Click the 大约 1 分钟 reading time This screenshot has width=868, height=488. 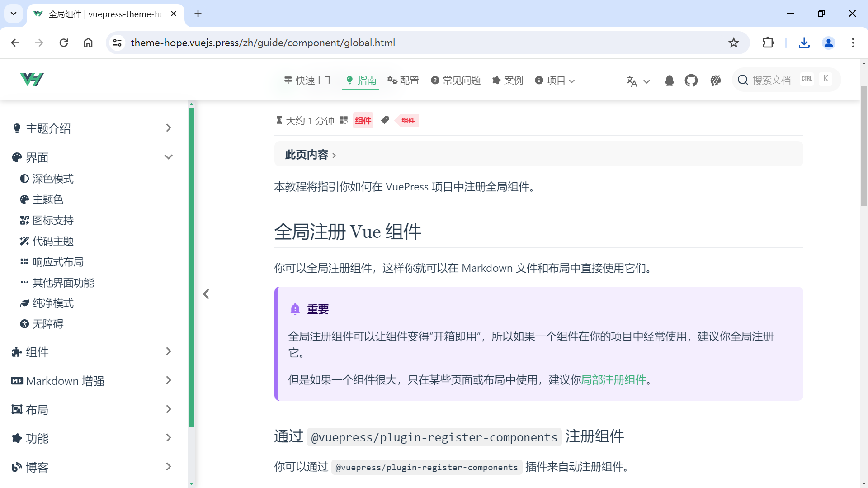click(x=305, y=120)
